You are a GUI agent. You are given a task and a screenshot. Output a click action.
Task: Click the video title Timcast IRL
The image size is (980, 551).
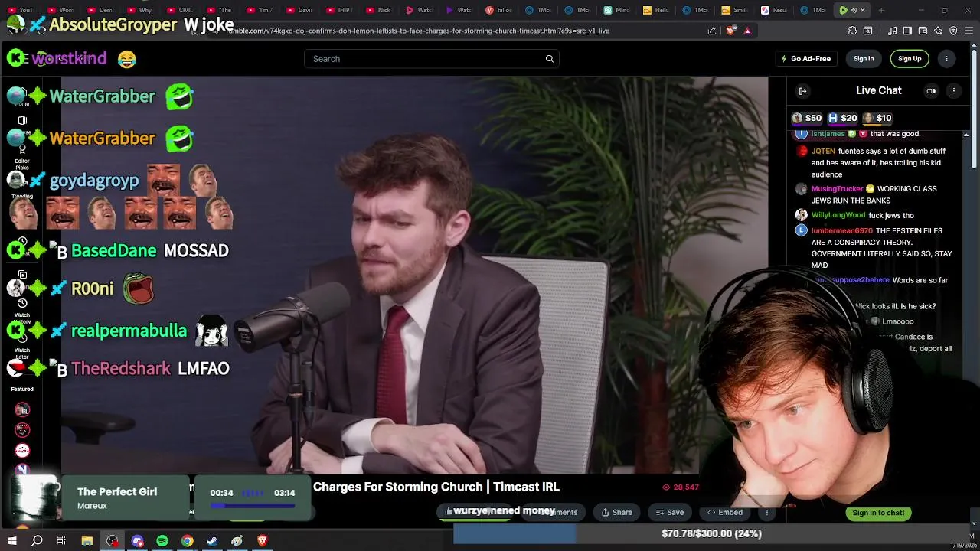coord(436,487)
